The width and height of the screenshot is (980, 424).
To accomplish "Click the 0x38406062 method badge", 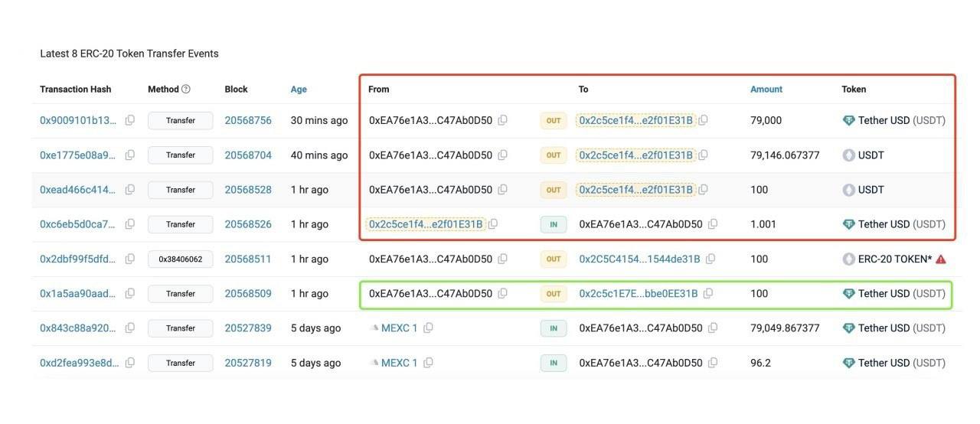I will tap(180, 259).
